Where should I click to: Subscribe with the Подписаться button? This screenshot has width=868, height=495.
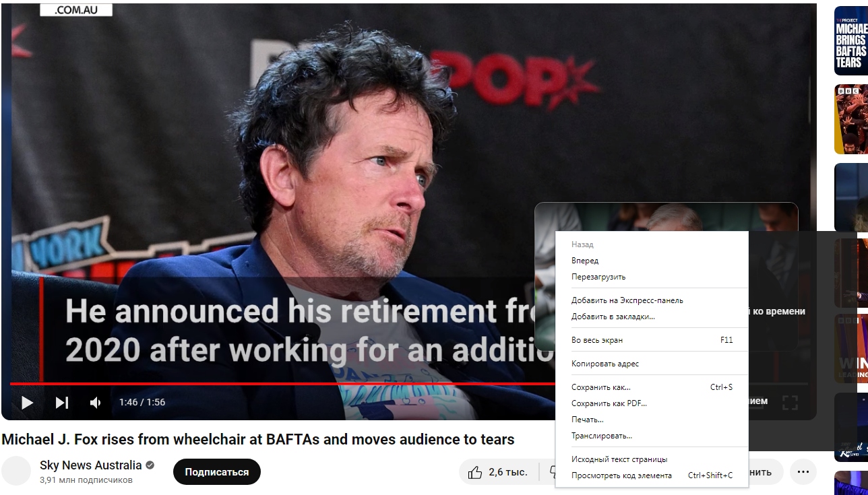217,472
